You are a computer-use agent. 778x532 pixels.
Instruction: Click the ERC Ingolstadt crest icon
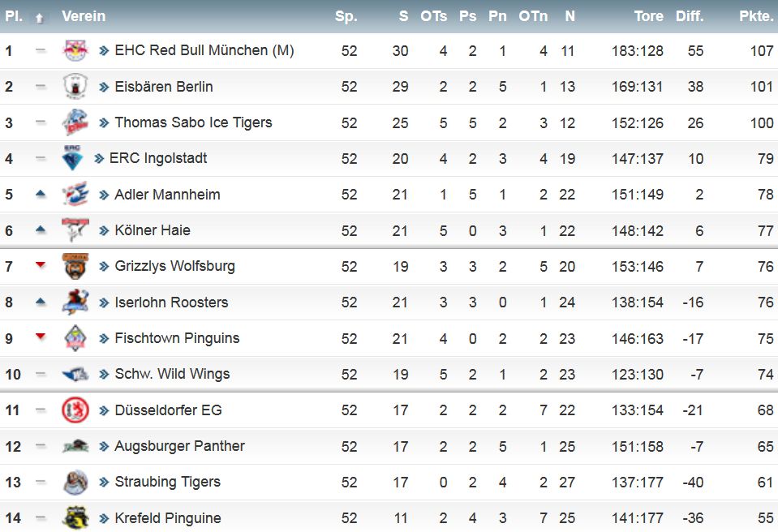pos(72,158)
